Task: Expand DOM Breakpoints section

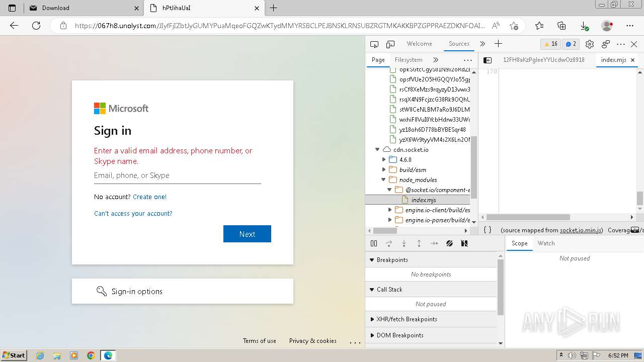Action: 431,335
